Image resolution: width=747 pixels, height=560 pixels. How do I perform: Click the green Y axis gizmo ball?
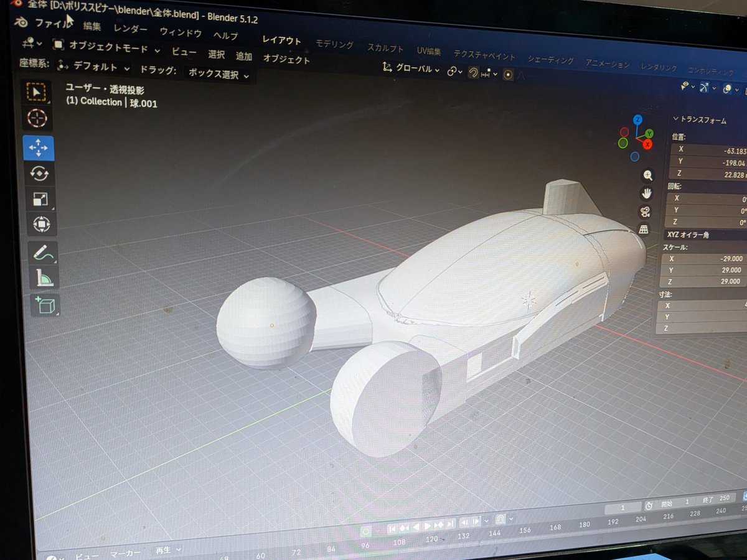[649, 133]
